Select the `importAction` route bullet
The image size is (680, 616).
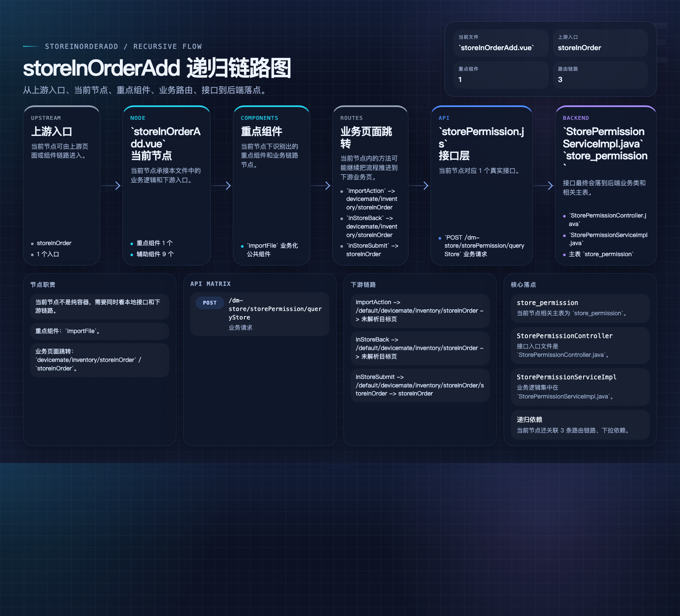pos(369,199)
